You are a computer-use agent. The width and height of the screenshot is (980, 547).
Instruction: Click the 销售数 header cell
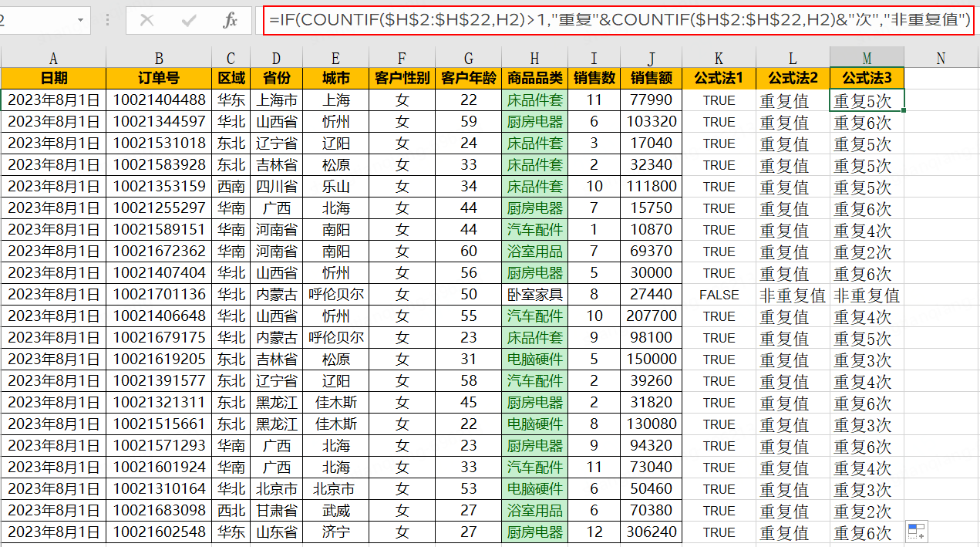click(594, 78)
